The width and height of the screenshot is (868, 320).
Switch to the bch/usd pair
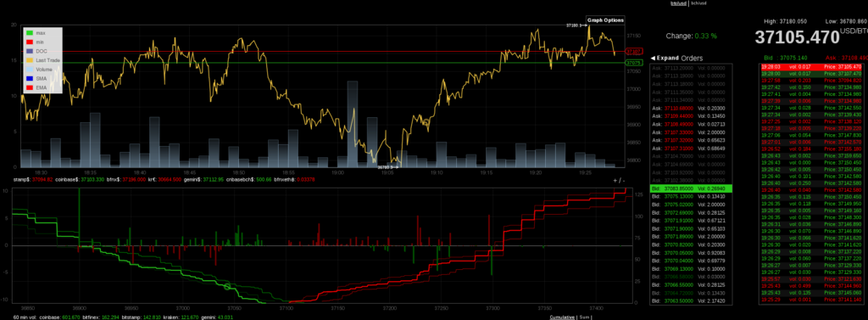(x=698, y=3)
